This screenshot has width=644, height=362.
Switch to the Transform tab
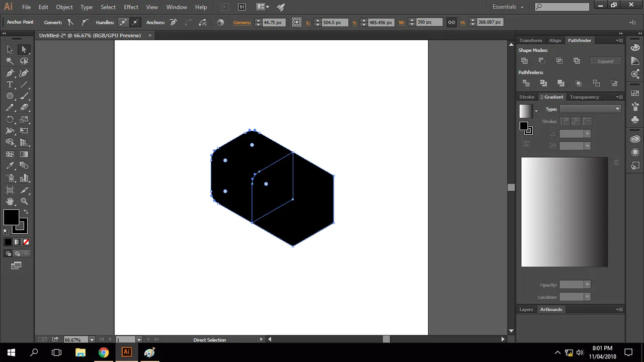coord(531,40)
